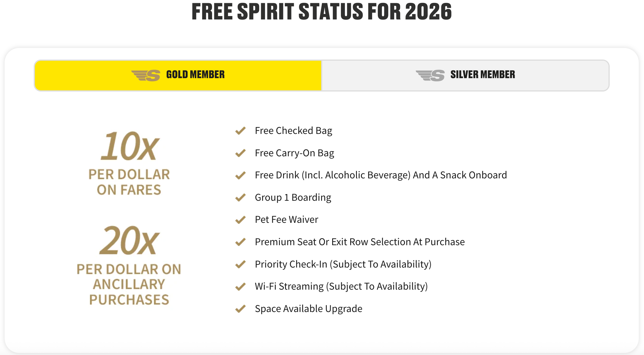The width and height of the screenshot is (644, 355).
Task: Click the checkmark next to Free Carry-On Bag
Action: coord(240,153)
